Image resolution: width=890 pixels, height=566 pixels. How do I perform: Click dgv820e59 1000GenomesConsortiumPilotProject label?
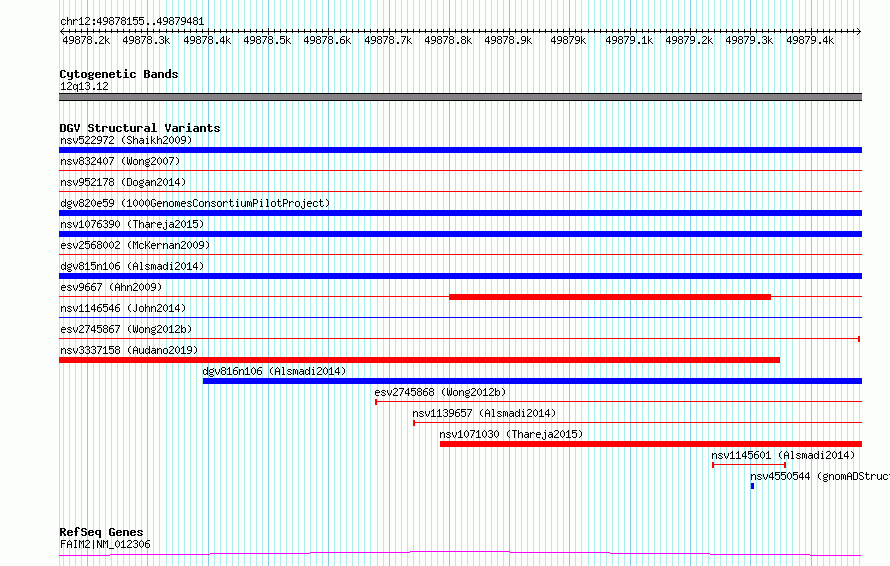[x=195, y=203]
